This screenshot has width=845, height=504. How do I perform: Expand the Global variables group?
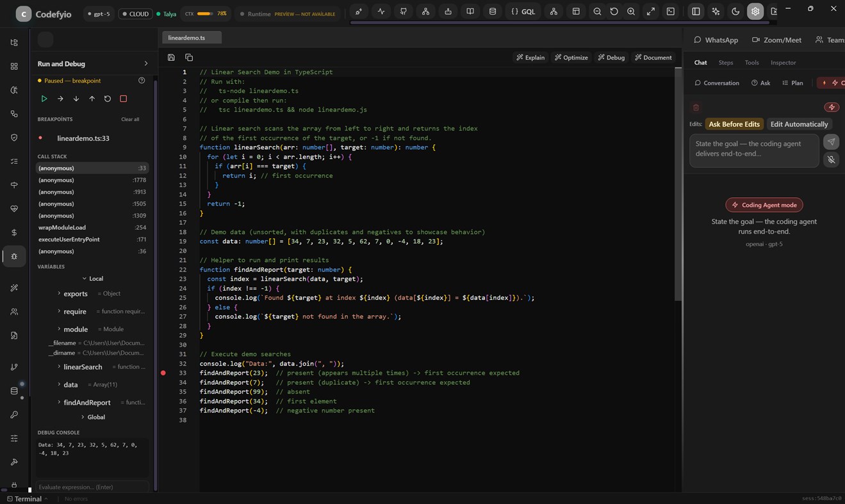83,417
